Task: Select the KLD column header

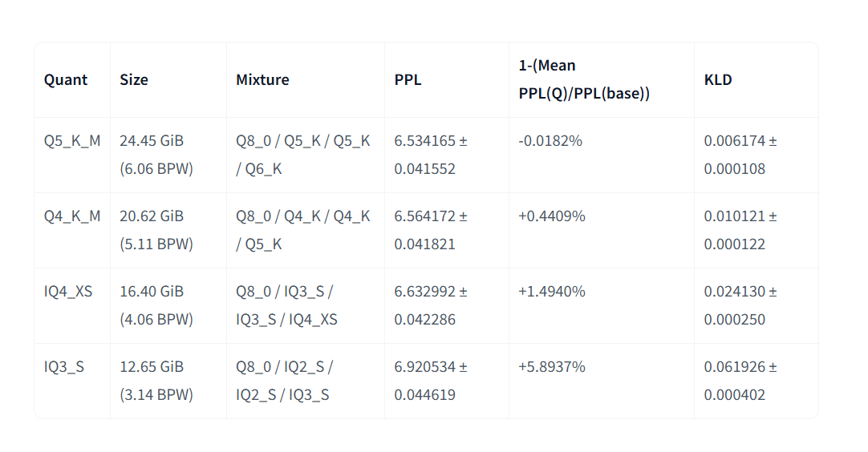Action: coord(718,79)
